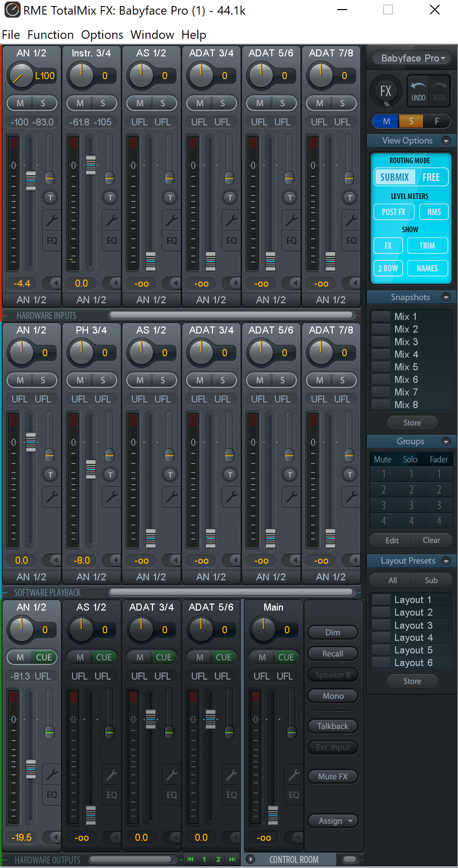Viewport: 458px width, 868px height.
Task: Collapse the Groups panel
Action: click(x=446, y=441)
